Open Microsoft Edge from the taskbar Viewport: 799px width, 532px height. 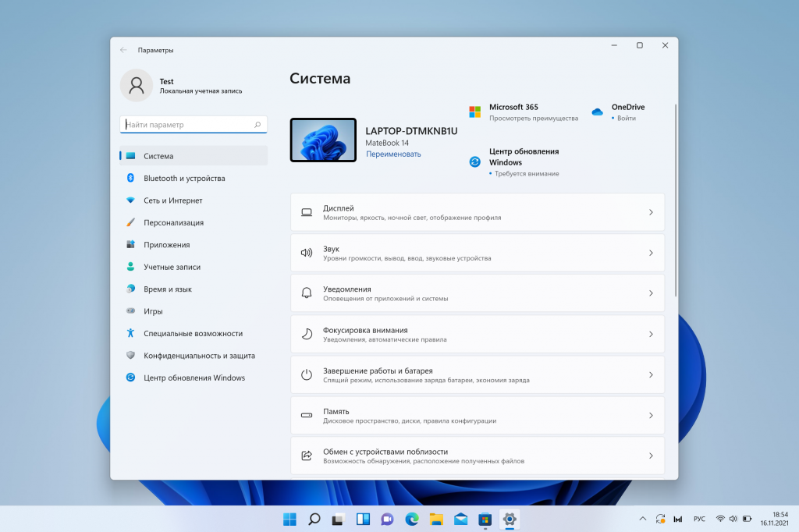[411, 519]
